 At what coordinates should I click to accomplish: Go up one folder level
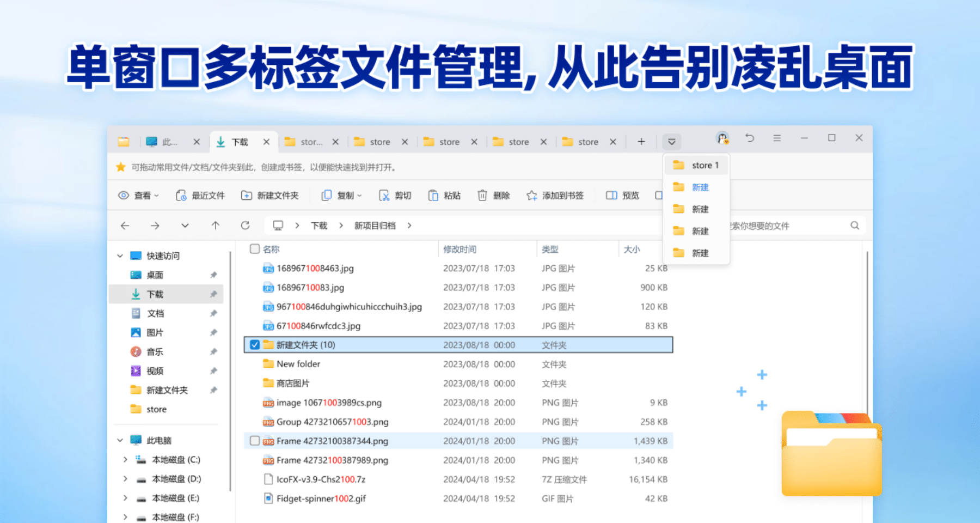click(215, 226)
